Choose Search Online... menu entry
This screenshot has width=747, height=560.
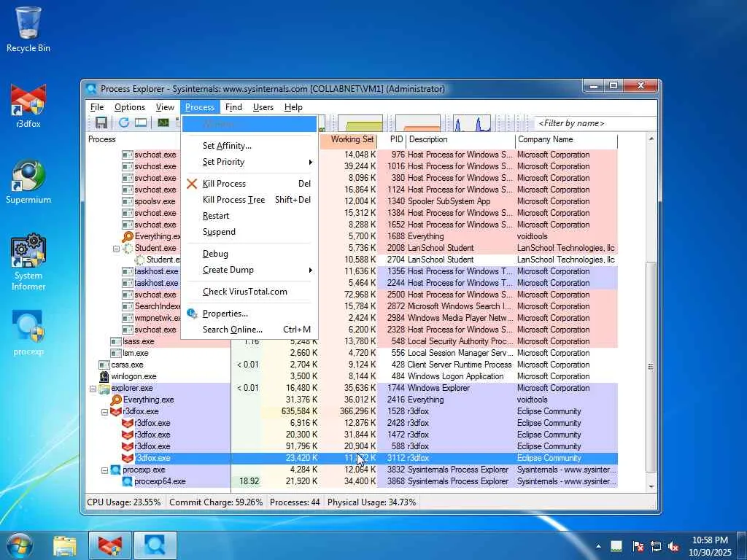[x=249, y=330]
